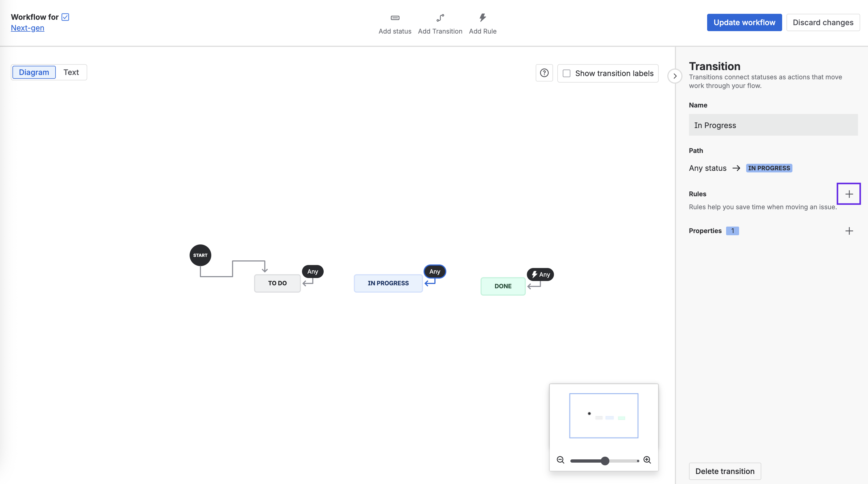Image resolution: width=868 pixels, height=484 pixels.
Task: Click the zoom out magnifier icon
Action: coord(560,460)
